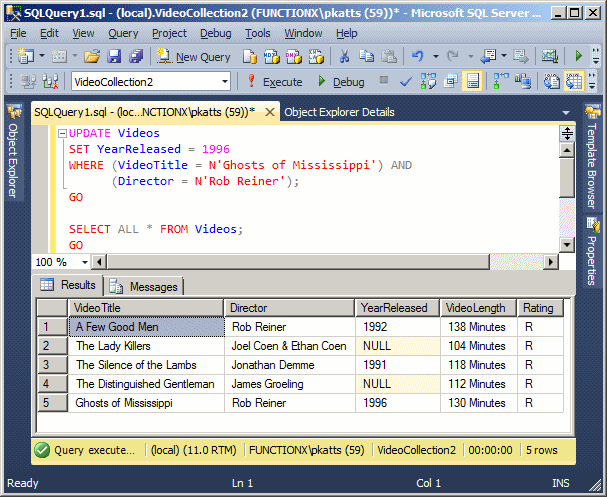This screenshot has height=497, width=607.
Task: Click the Execute button
Action: coord(275,82)
